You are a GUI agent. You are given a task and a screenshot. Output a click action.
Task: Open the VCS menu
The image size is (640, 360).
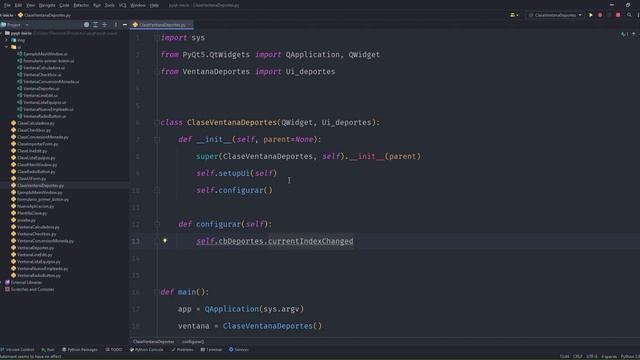[122, 5]
